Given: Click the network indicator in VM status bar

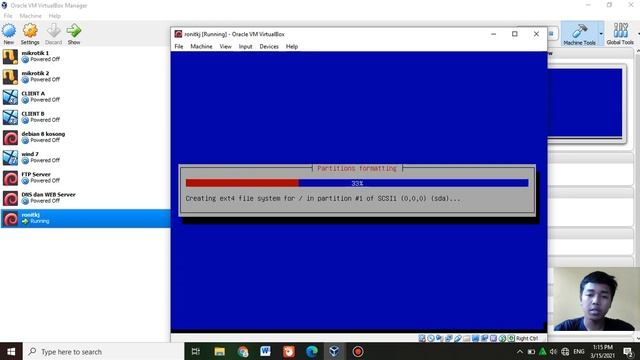Looking at the screenshot, I should point(449,338).
